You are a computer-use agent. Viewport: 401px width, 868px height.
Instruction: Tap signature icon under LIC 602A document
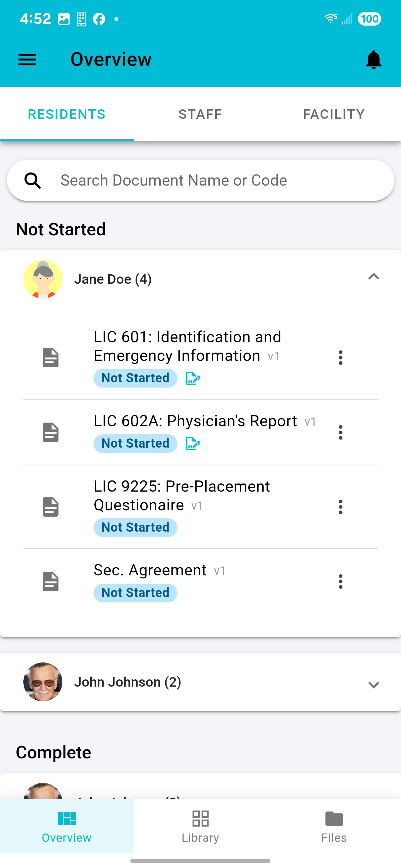coord(193,443)
